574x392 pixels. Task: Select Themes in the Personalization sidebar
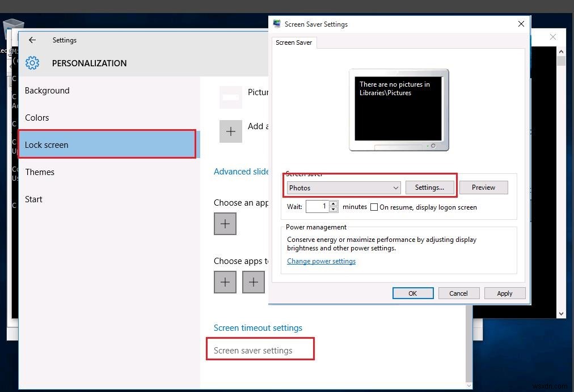pyautogui.click(x=40, y=172)
